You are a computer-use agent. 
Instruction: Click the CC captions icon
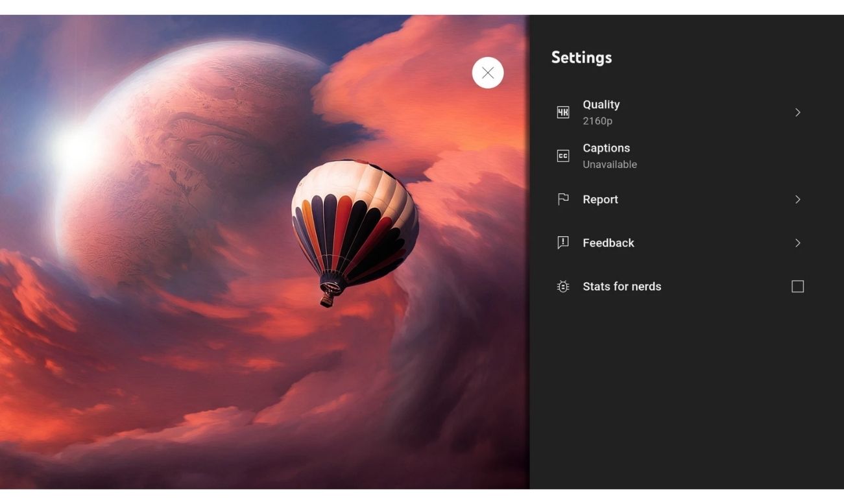point(562,156)
